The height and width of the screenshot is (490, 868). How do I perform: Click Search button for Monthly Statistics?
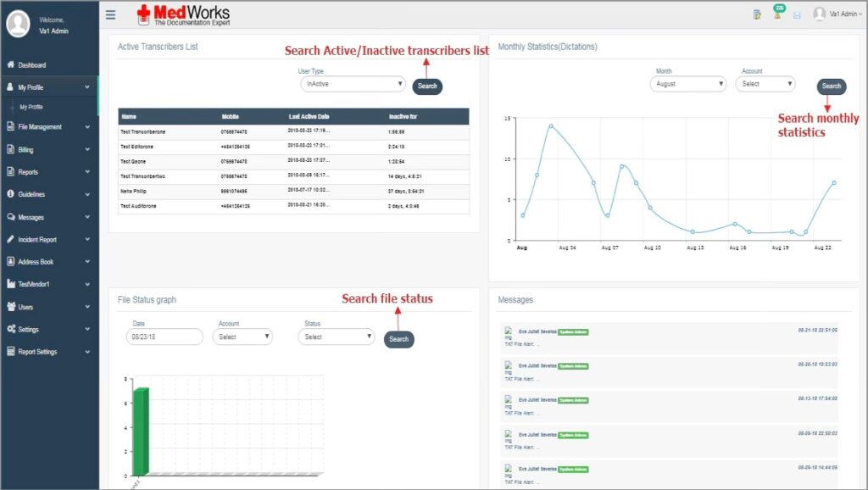coord(831,86)
